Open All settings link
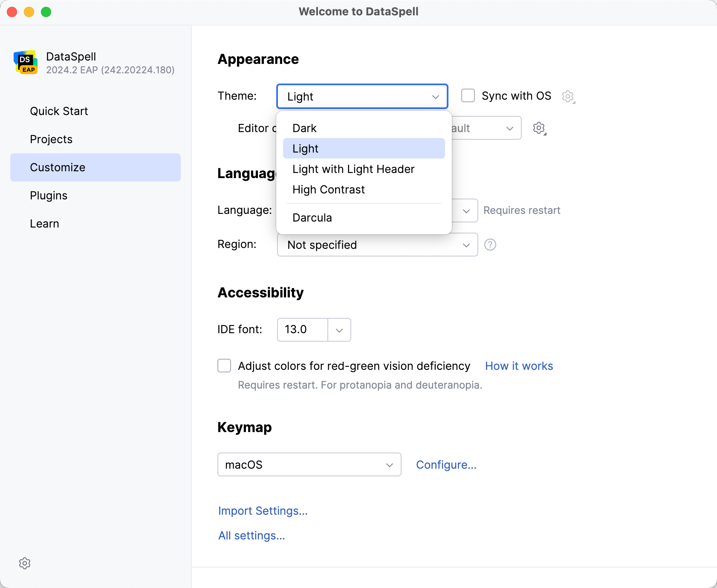Image resolution: width=717 pixels, height=588 pixels. (251, 535)
